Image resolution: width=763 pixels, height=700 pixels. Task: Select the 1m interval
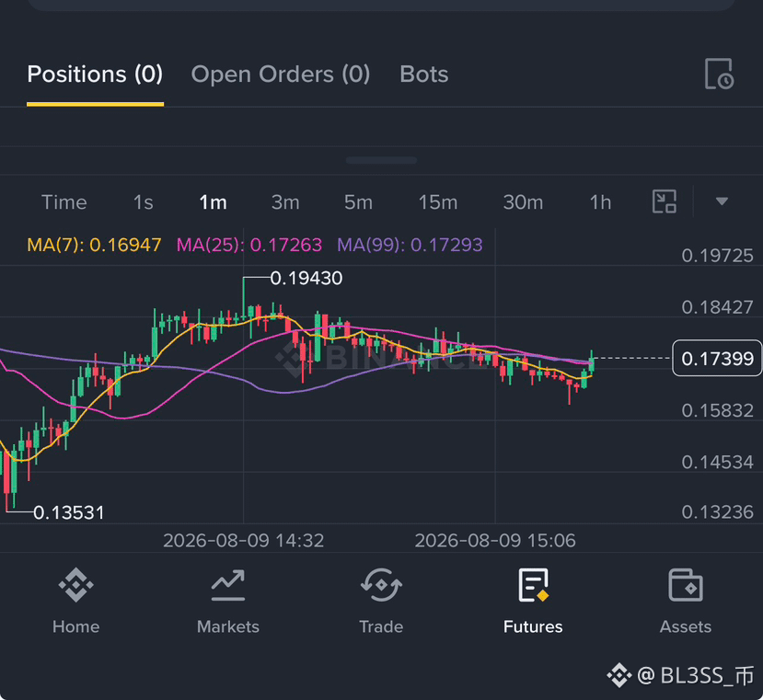[214, 202]
